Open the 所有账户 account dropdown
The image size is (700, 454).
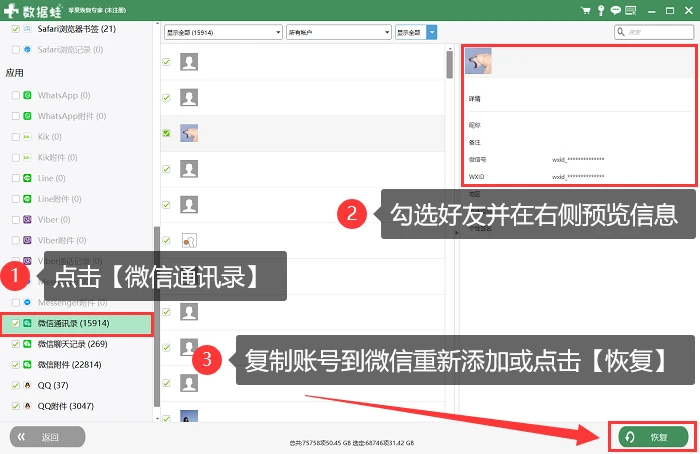click(x=339, y=32)
